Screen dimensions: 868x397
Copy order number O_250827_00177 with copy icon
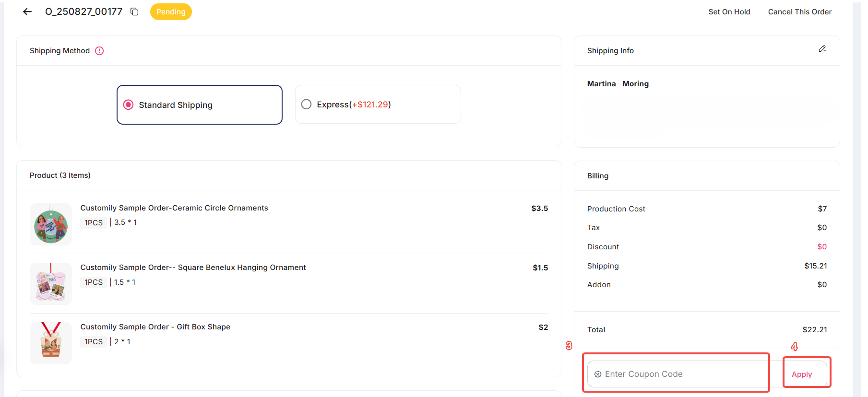pyautogui.click(x=135, y=12)
